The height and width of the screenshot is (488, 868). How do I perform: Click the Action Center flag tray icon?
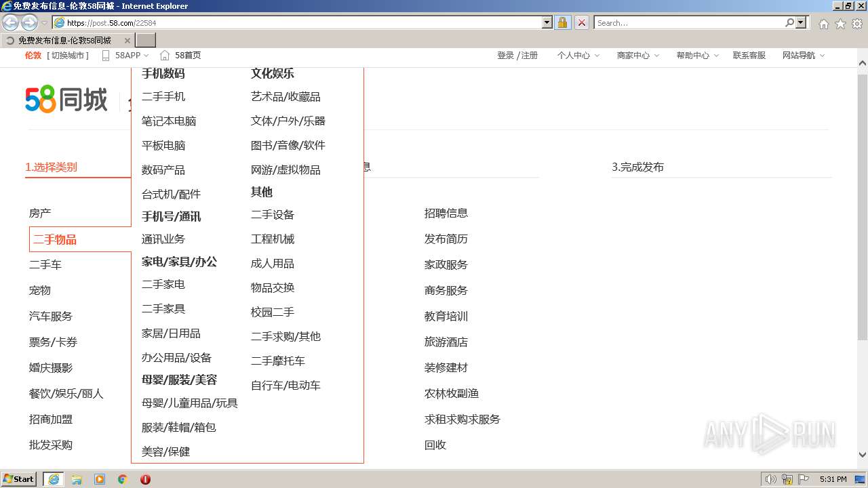(x=804, y=479)
